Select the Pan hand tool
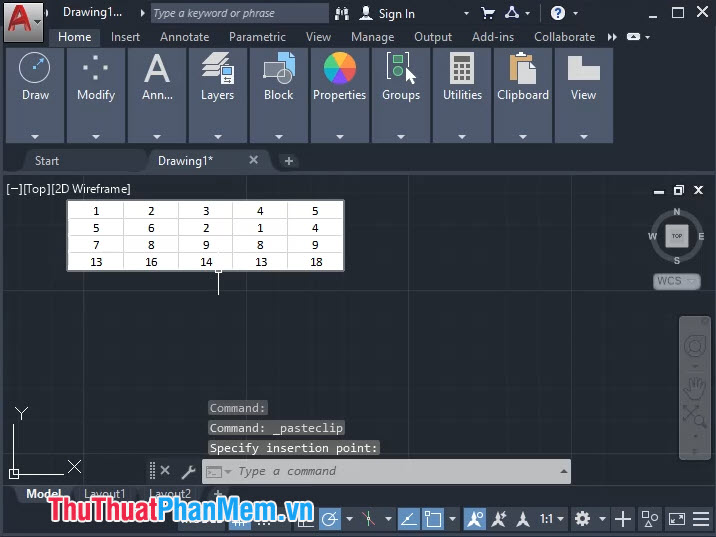Viewport: 716px width, 537px height. click(695, 388)
